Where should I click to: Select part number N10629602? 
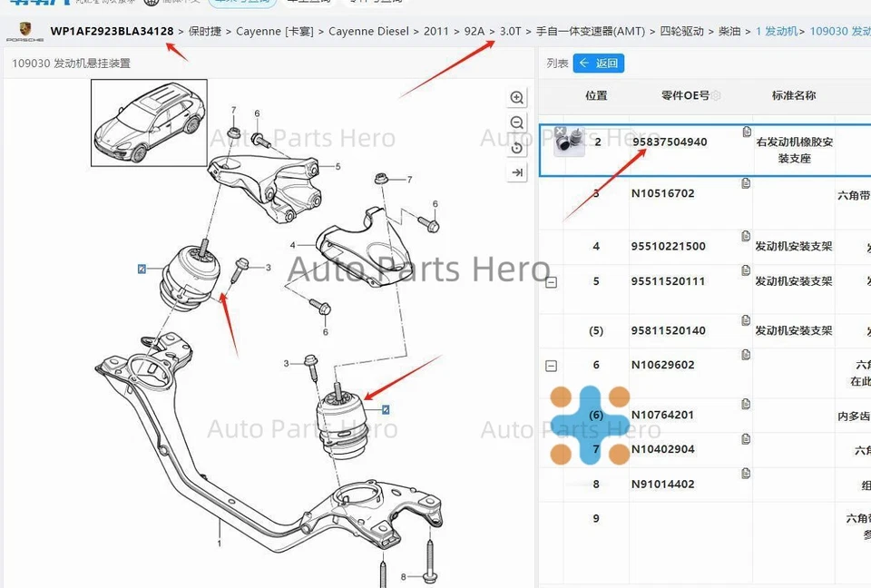point(662,365)
